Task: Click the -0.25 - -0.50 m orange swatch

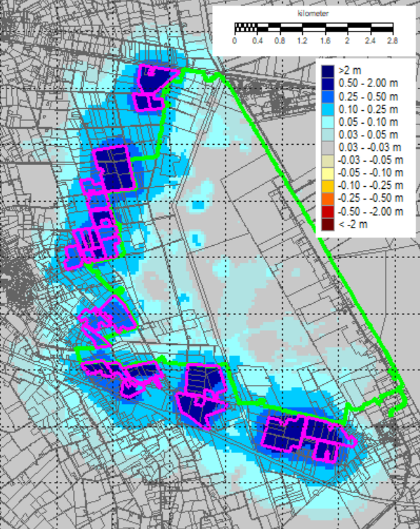Action: (327, 199)
